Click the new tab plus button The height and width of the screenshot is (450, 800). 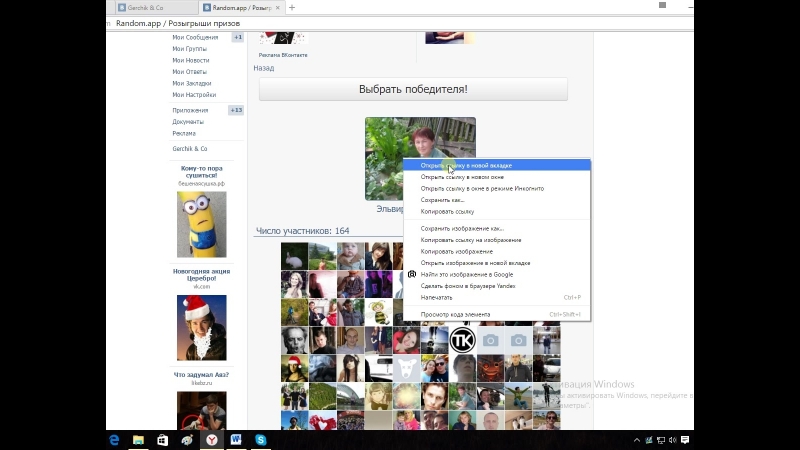(x=292, y=7)
